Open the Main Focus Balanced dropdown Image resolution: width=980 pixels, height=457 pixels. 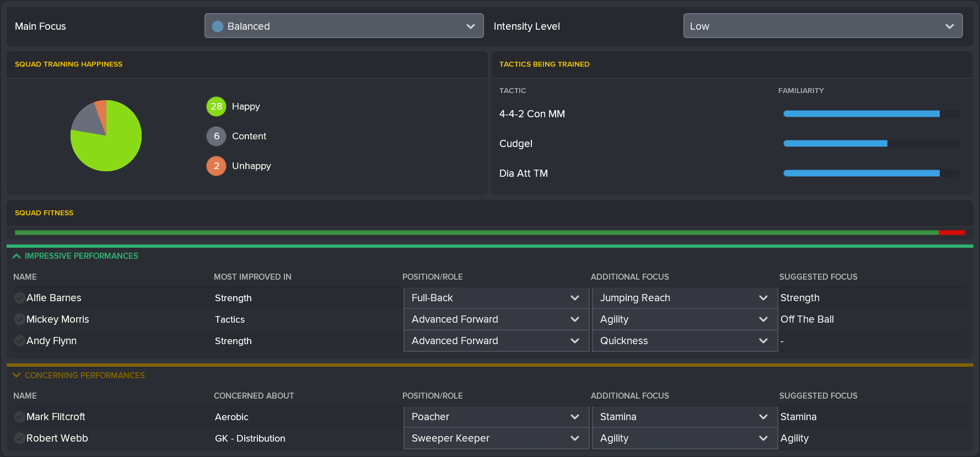(343, 26)
